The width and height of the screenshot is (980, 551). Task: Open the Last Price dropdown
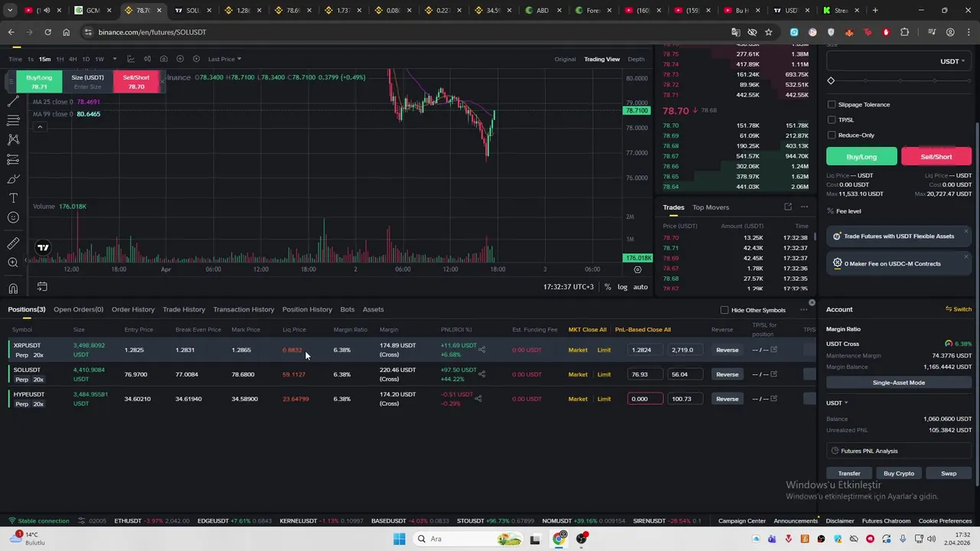tap(224, 59)
